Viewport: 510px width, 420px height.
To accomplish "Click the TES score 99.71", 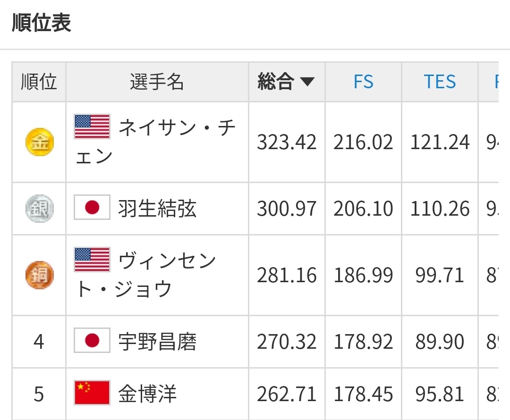I will pyautogui.click(x=440, y=275).
